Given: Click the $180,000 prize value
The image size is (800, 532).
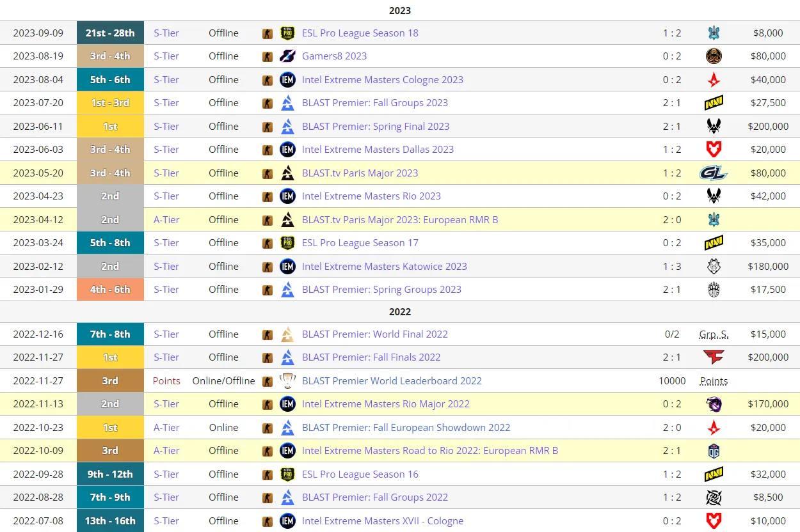Looking at the screenshot, I should (x=768, y=267).
